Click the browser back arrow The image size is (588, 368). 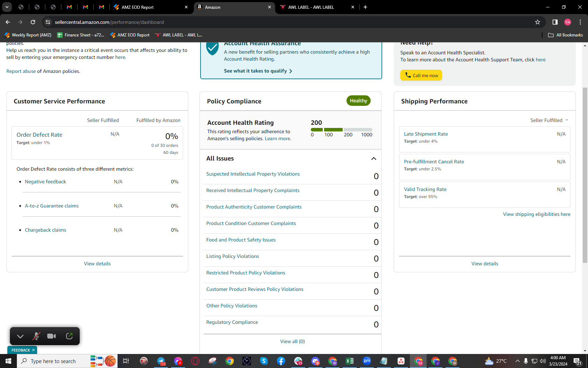[8, 22]
